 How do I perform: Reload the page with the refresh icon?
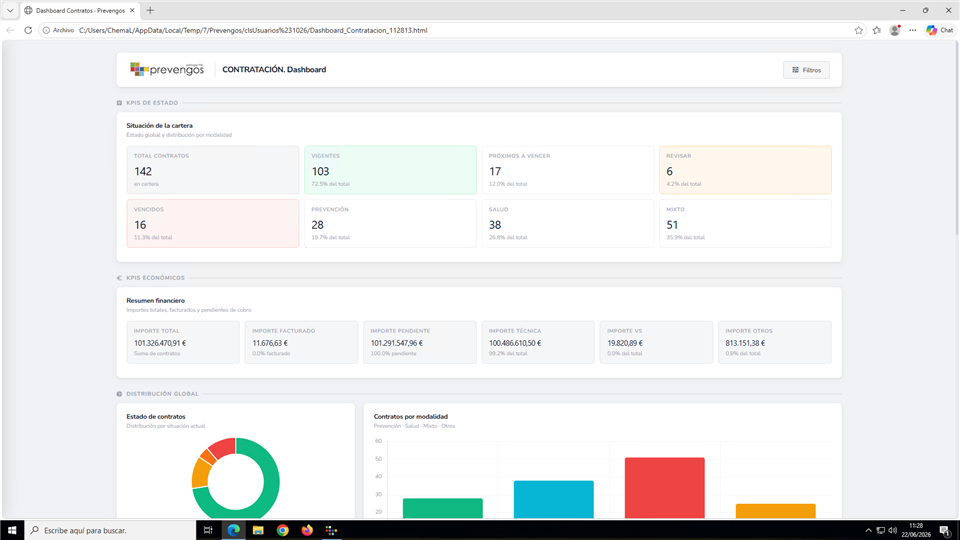tap(28, 30)
